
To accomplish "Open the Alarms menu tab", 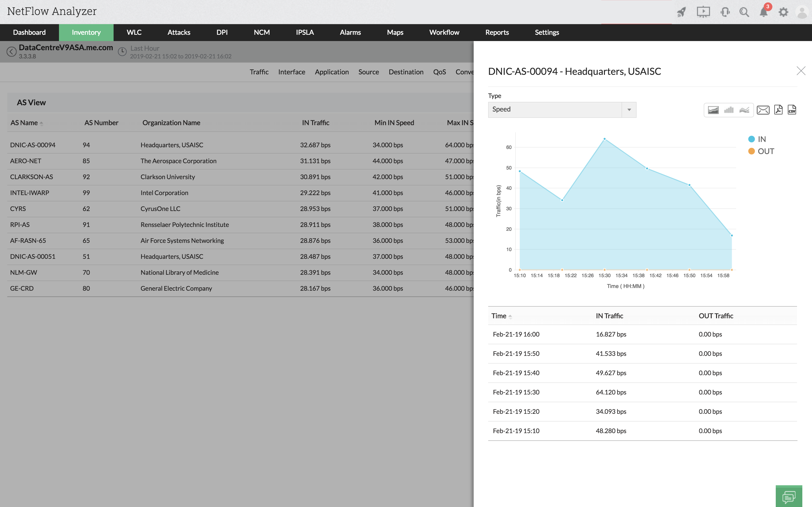I will point(350,33).
